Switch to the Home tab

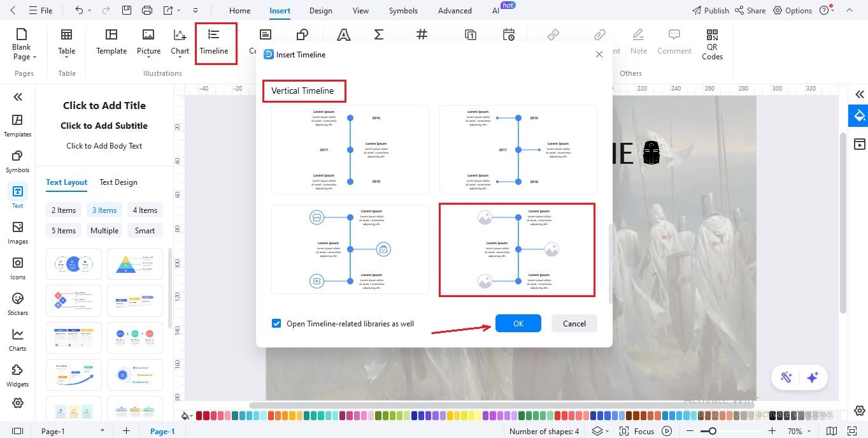click(x=239, y=10)
